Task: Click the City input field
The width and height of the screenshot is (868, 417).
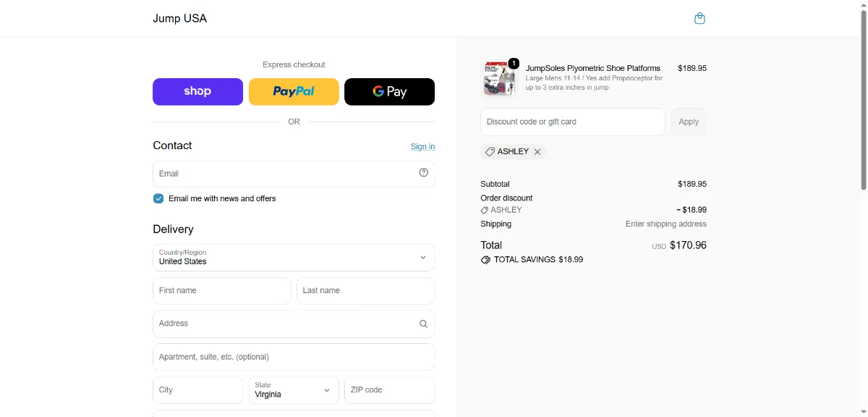Action: point(197,390)
